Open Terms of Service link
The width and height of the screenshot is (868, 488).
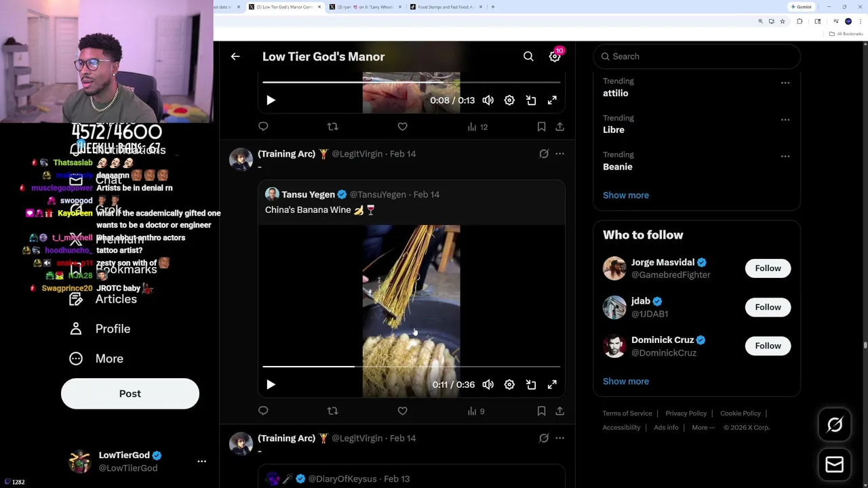point(627,413)
